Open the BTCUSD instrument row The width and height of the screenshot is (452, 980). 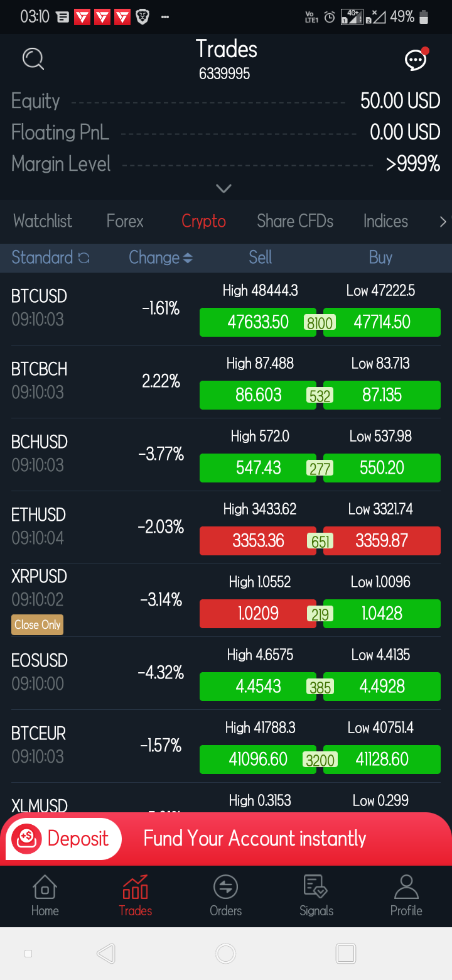tap(226, 309)
